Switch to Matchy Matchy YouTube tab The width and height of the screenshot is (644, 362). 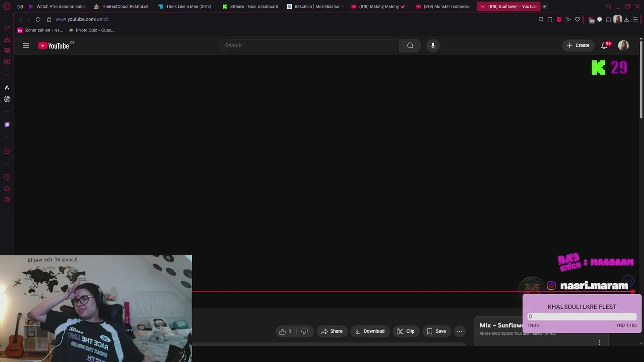point(379,6)
